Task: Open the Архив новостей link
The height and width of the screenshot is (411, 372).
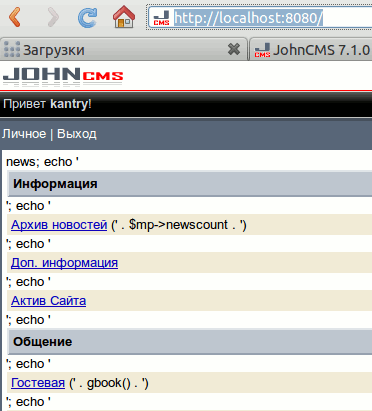Action: [59, 225]
